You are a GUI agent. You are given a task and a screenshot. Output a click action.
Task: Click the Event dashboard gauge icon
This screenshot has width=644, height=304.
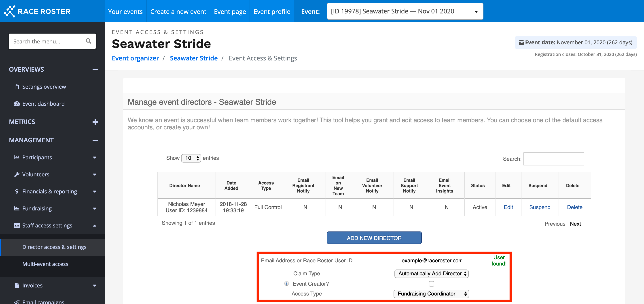(x=17, y=104)
